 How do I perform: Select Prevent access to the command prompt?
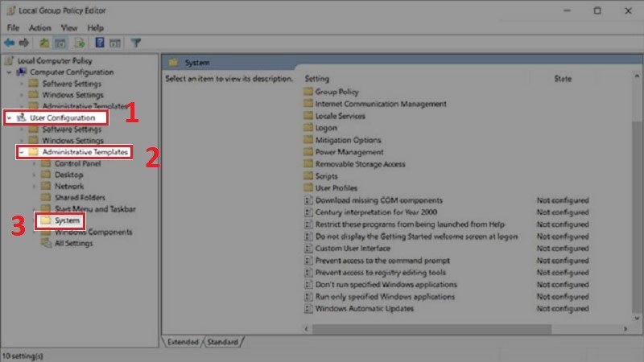click(382, 261)
